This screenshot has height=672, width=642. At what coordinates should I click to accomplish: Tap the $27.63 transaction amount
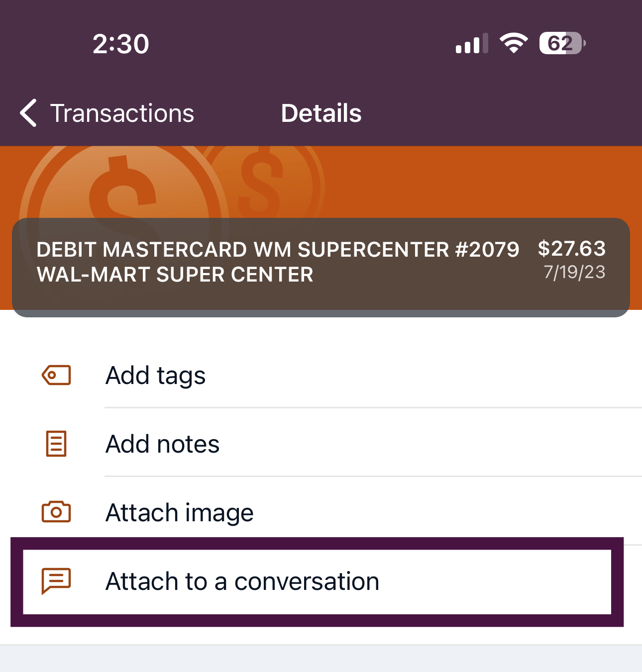(x=572, y=248)
